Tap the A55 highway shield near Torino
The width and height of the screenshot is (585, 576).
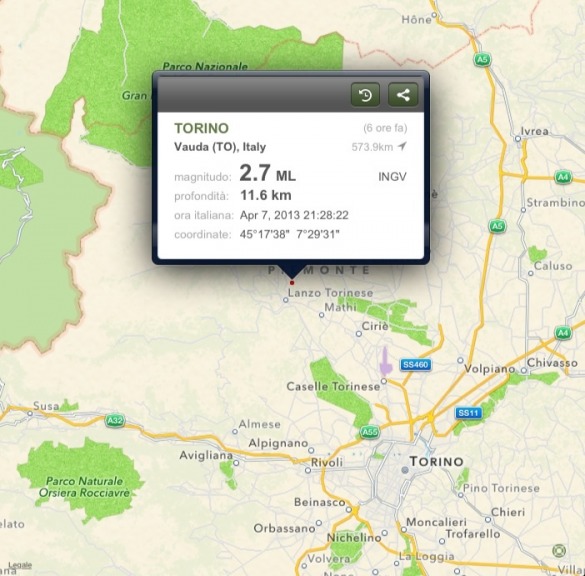click(370, 432)
